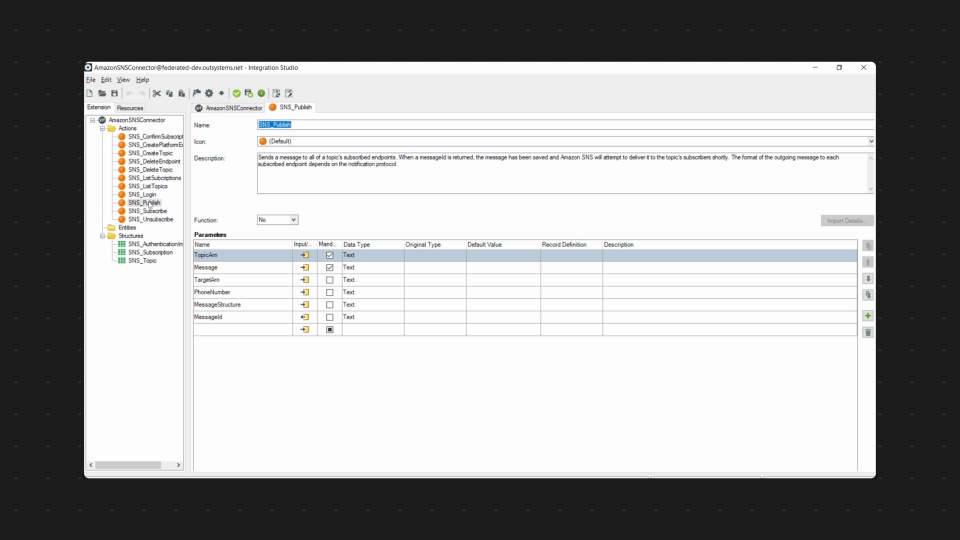Screen dimensions: 960x540
Task: Move parameter to bottom with double-down arrow
Action: click(x=868, y=295)
